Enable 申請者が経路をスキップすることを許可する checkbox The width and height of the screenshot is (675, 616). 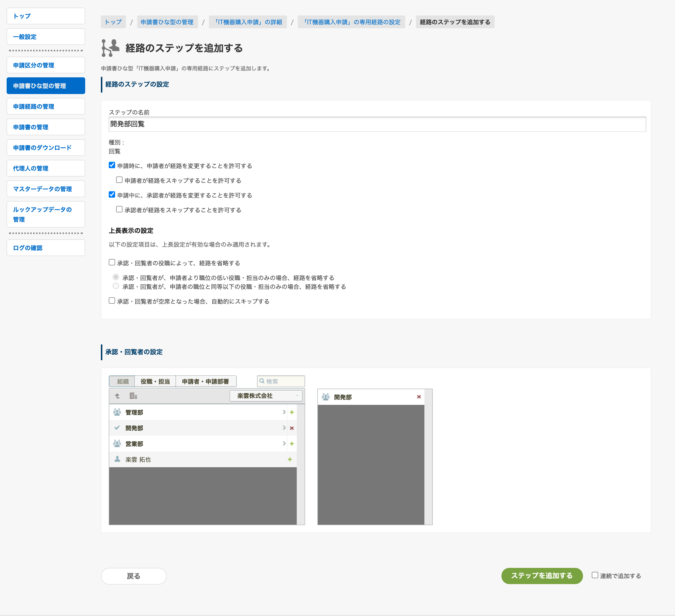pyautogui.click(x=119, y=180)
